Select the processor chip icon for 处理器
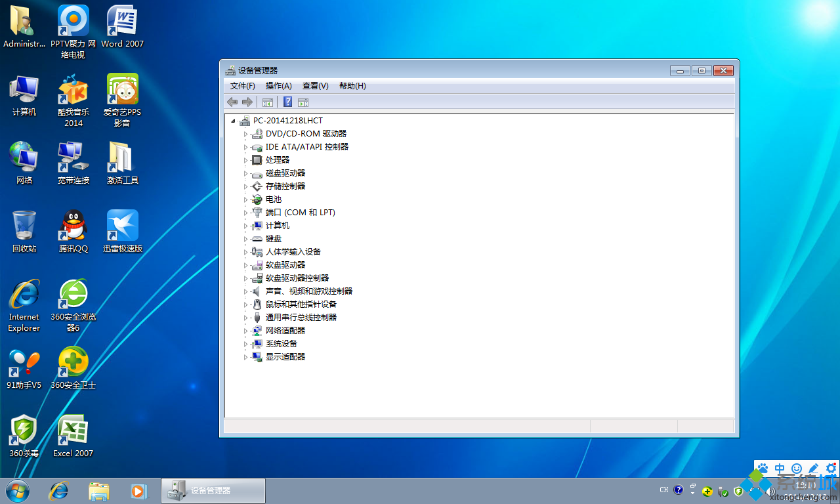The width and height of the screenshot is (840, 504). (257, 160)
